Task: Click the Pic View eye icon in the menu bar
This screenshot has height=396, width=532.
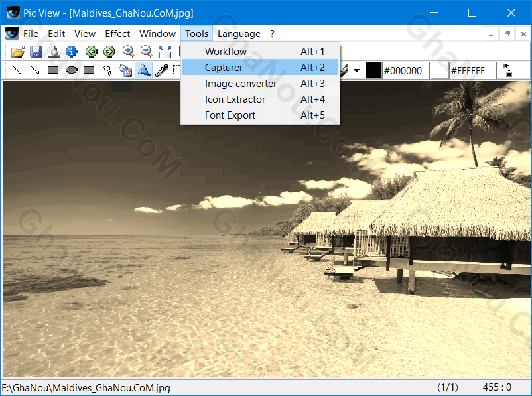Action: [x=11, y=34]
